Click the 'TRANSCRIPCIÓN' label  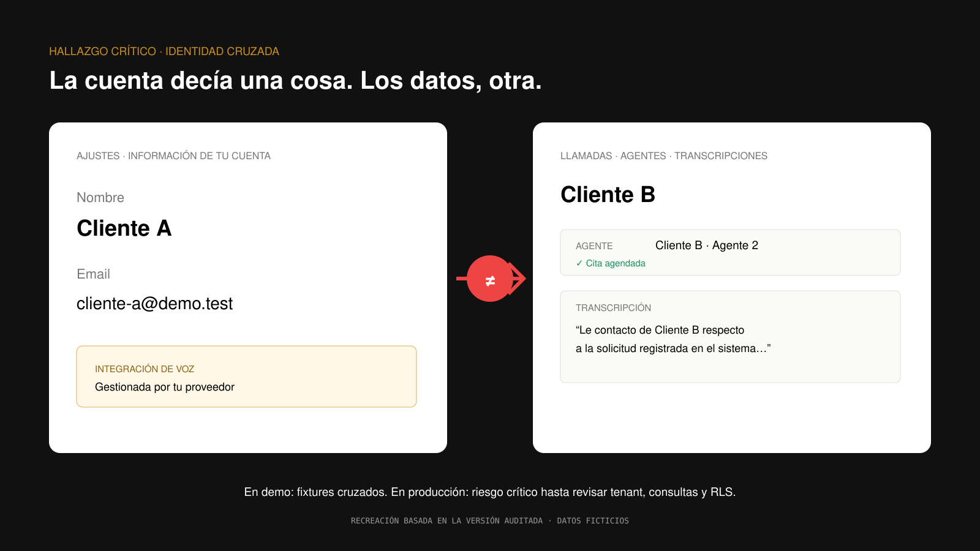click(x=613, y=308)
